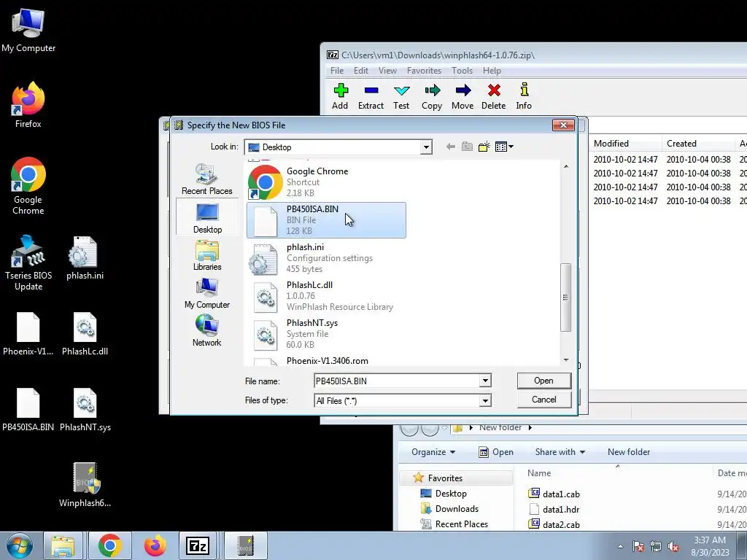Open the View menu in 7-Zip
The image size is (747, 560).
click(387, 71)
